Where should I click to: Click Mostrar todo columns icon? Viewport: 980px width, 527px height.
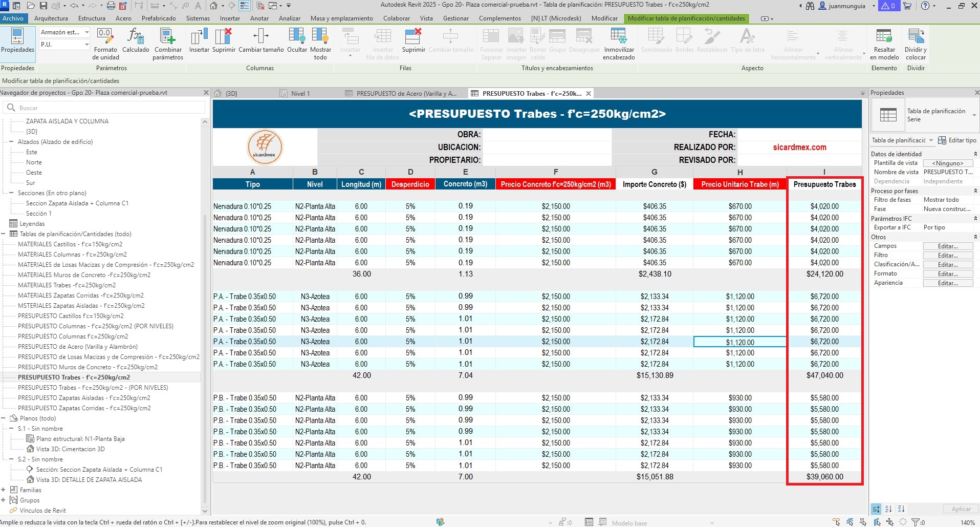(x=320, y=37)
